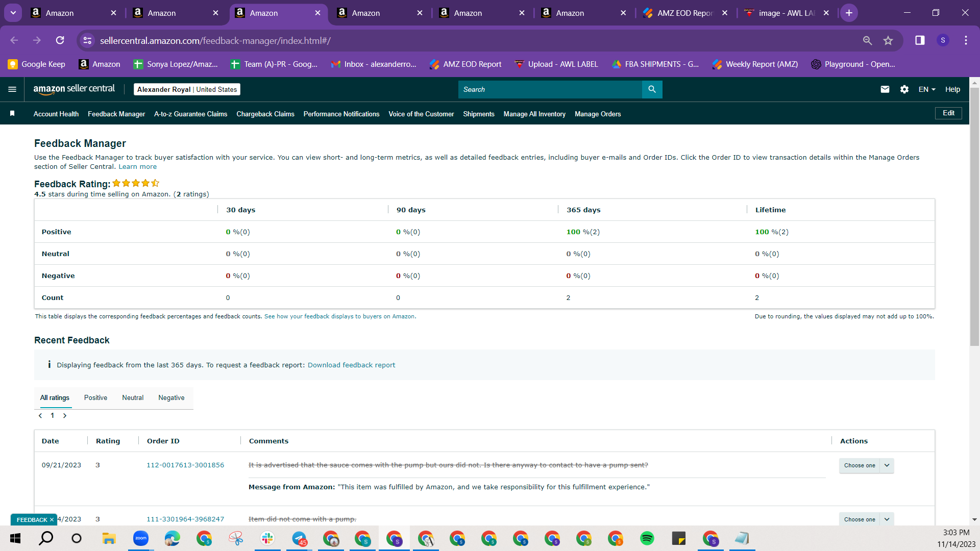Switch to the AMZ EOD Report browser tab
Viewport: 980px width, 551px height.
[685, 13]
